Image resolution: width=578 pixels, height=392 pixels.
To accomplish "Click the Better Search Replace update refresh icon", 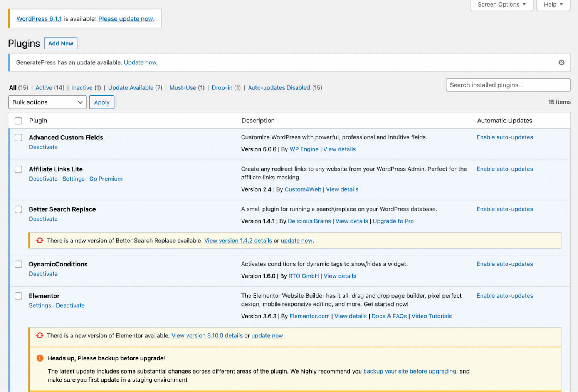I will pyautogui.click(x=40, y=240).
